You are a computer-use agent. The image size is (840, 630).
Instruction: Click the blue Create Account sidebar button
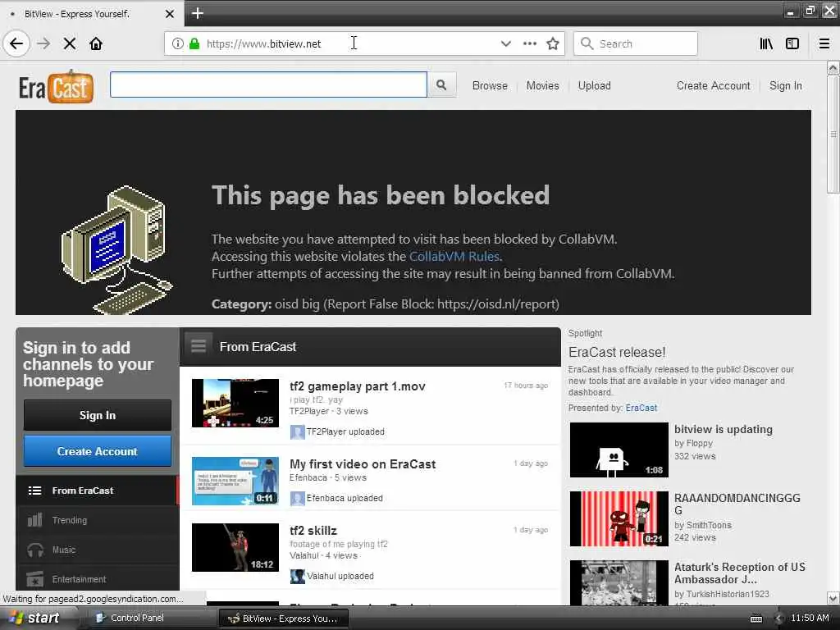98,451
